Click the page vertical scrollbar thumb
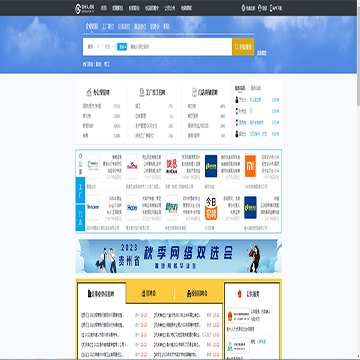The width and height of the screenshot is (360, 360). point(358,55)
